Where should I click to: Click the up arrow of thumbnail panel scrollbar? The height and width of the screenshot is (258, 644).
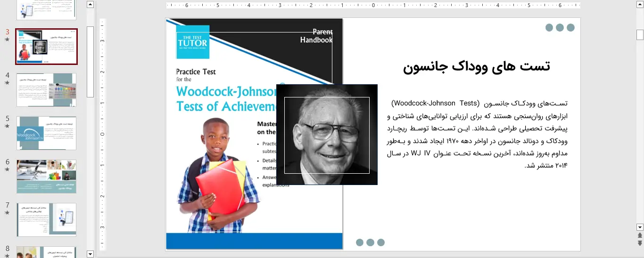[91, 5]
